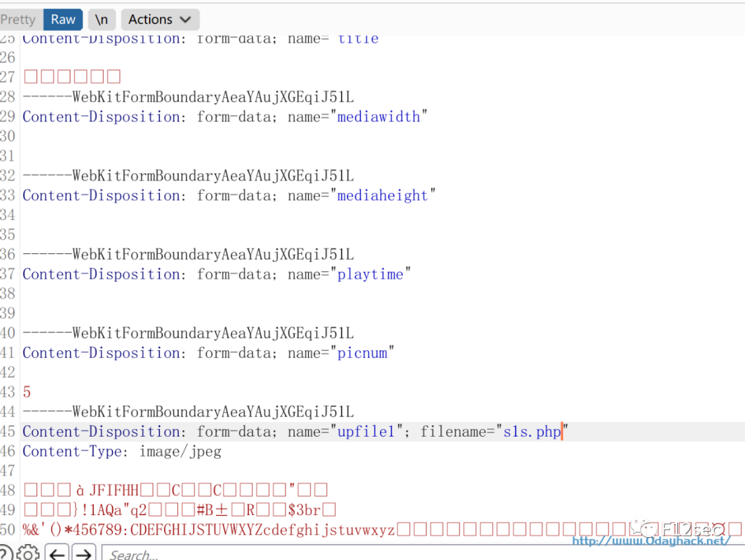The width and height of the screenshot is (745, 560).
Task: Click the Content-Type: image/jpeg line
Action: tap(122, 451)
